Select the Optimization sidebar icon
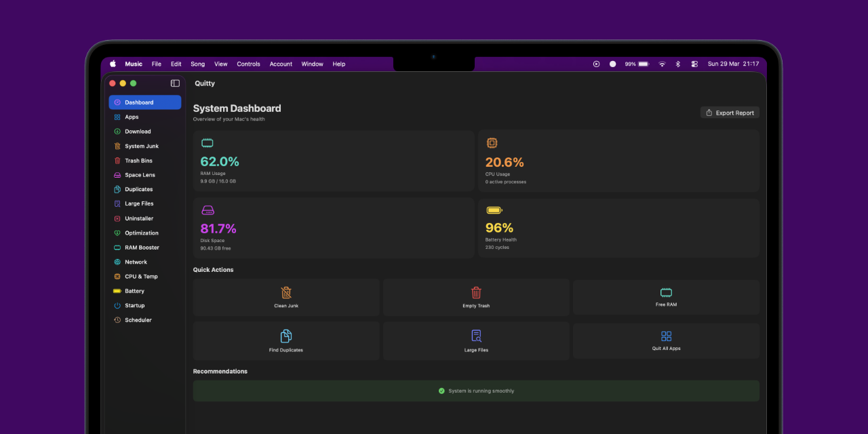This screenshot has width=868, height=434. pyautogui.click(x=117, y=233)
